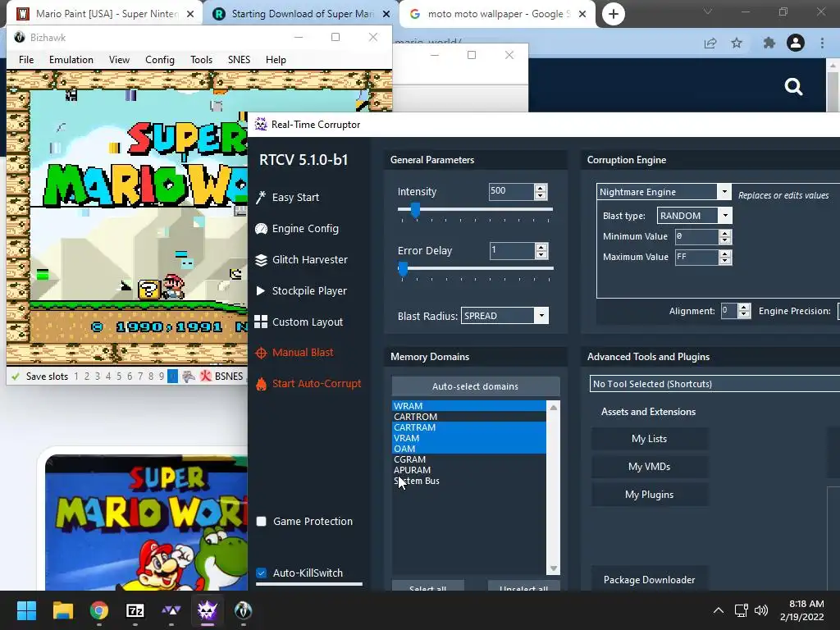The height and width of the screenshot is (630, 840).
Task: Open My Plugins
Action: [650, 495]
